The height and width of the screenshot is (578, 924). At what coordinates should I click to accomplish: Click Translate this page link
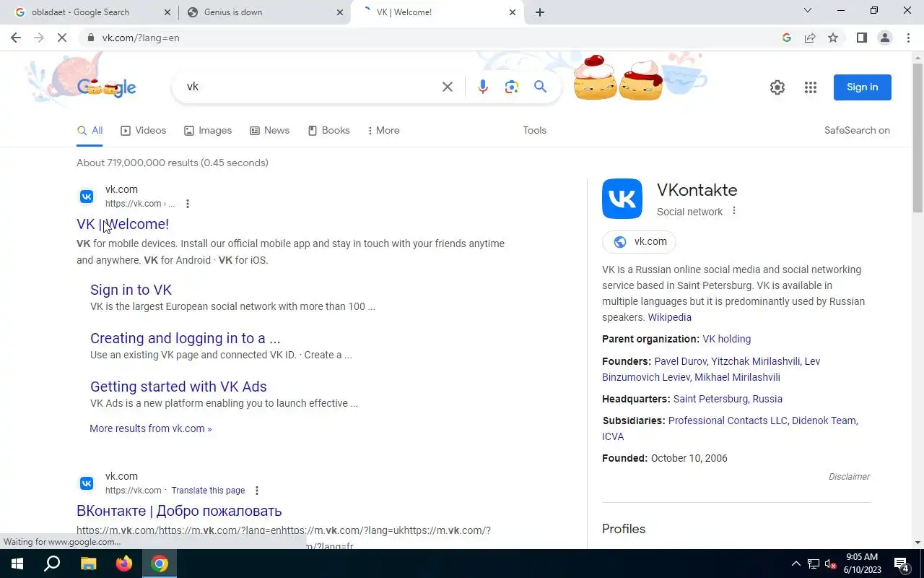(208, 491)
